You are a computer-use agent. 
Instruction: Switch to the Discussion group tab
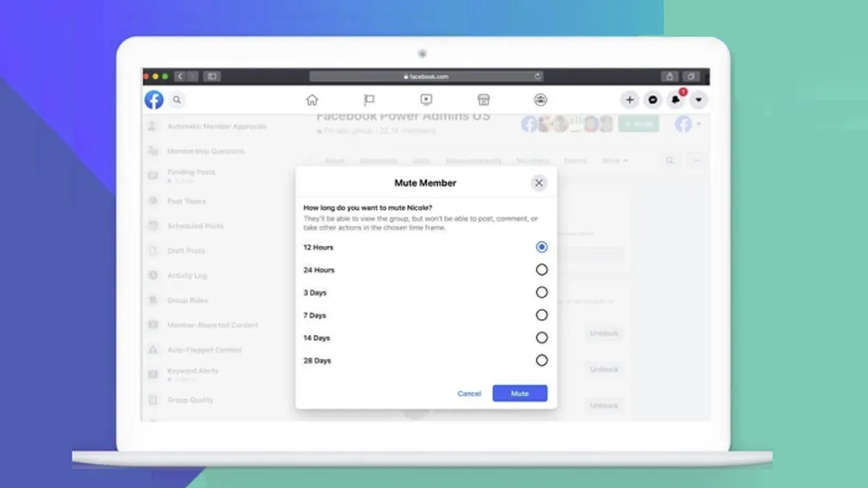[x=379, y=160]
